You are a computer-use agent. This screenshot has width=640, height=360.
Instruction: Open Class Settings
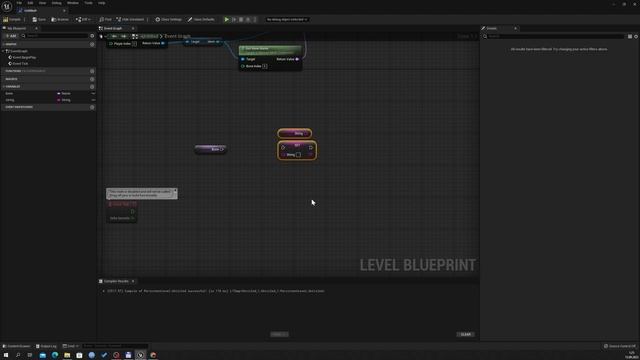[168, 19]
